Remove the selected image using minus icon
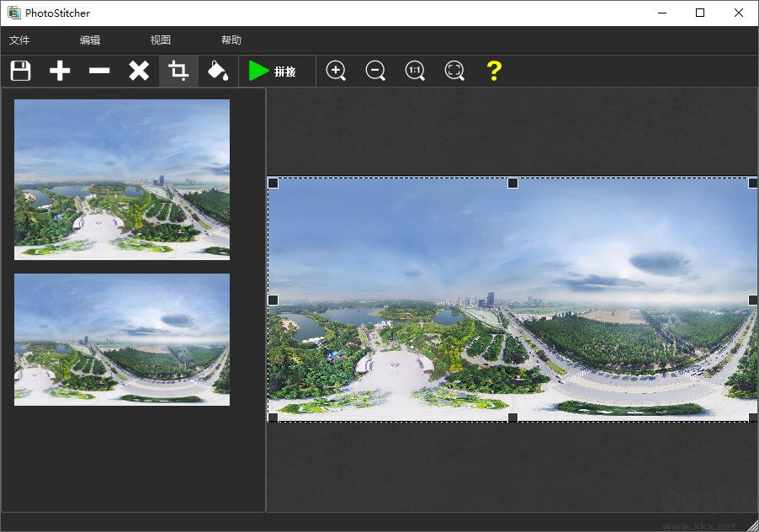759x532 pixels. [98, 71]
